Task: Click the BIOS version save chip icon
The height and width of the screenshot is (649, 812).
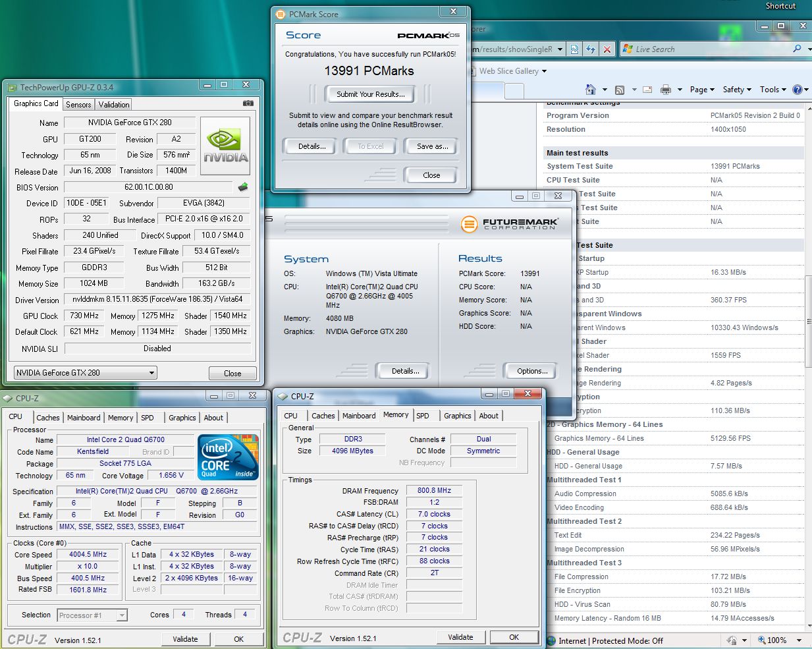Action: click(x=243, y=187)
